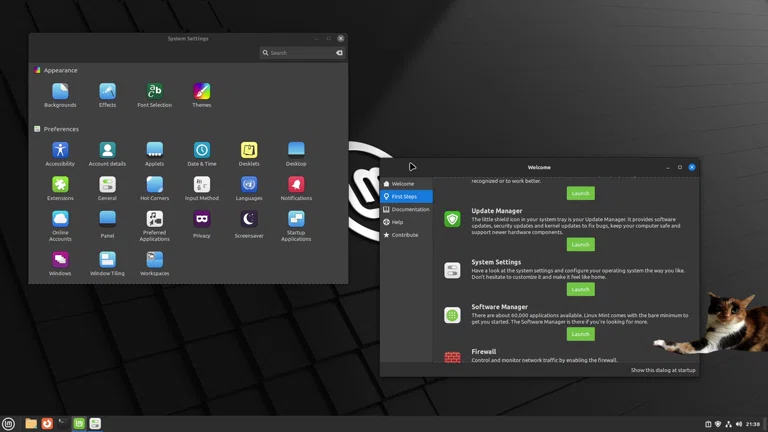Click the clock showing 21:38
Image resolution: width=768 pixels, height=432 pixels.
(x=753, y=424)
